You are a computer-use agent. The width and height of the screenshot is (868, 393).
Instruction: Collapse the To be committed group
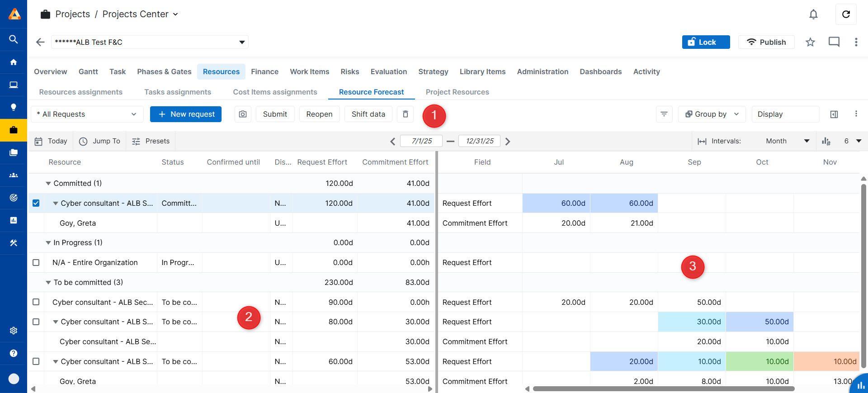coord(48,282)
